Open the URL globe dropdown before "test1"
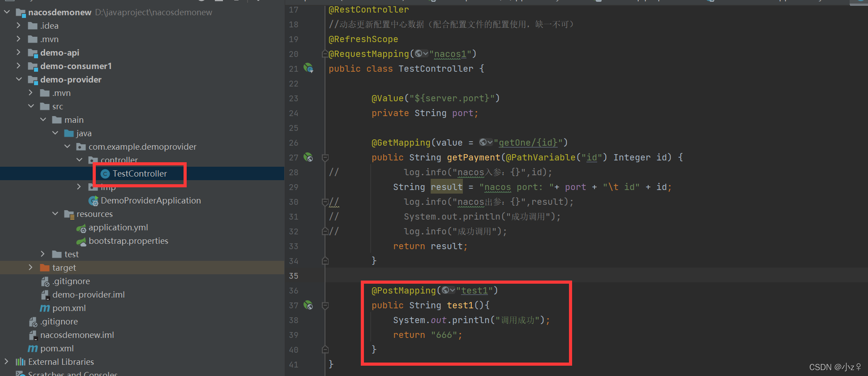 coord(448,290)
